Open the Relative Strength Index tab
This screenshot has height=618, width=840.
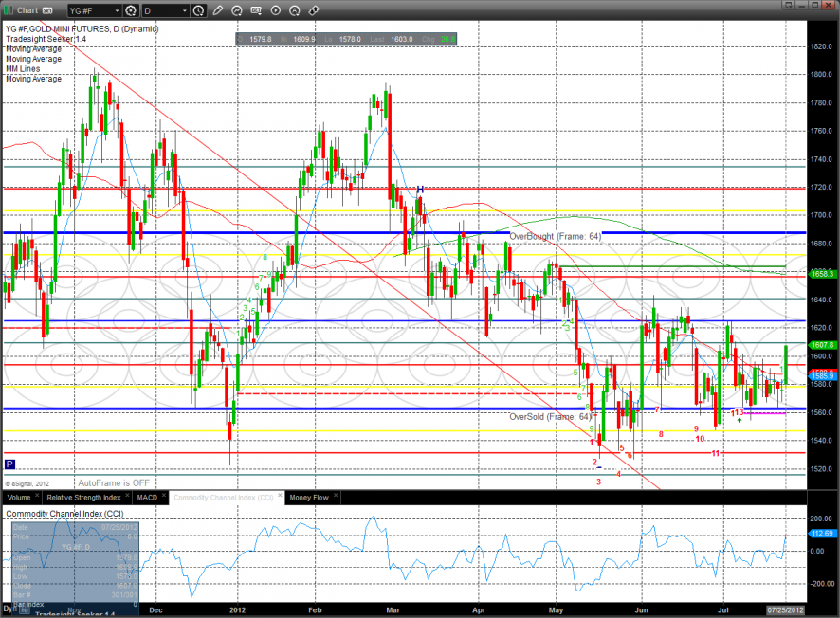click(84, 497)
